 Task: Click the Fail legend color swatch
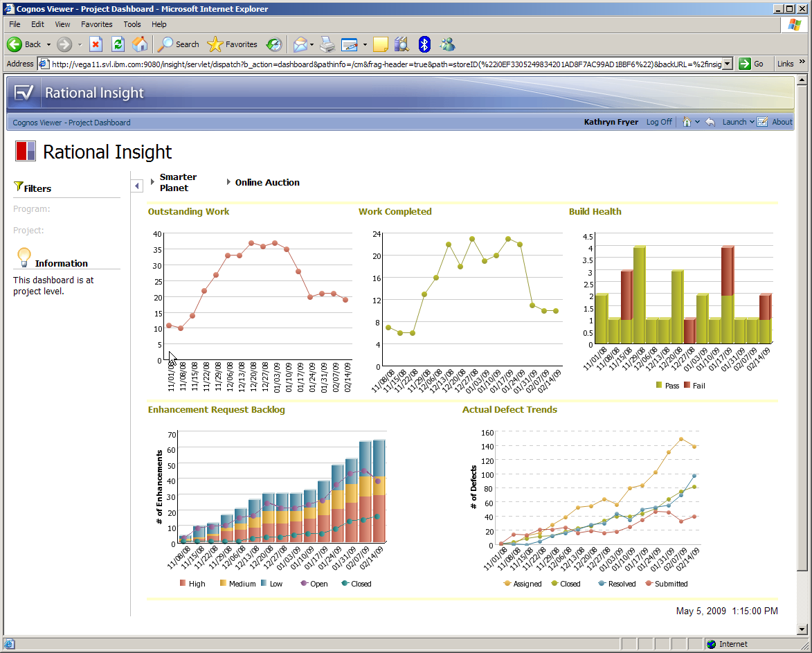coord(687,385)
